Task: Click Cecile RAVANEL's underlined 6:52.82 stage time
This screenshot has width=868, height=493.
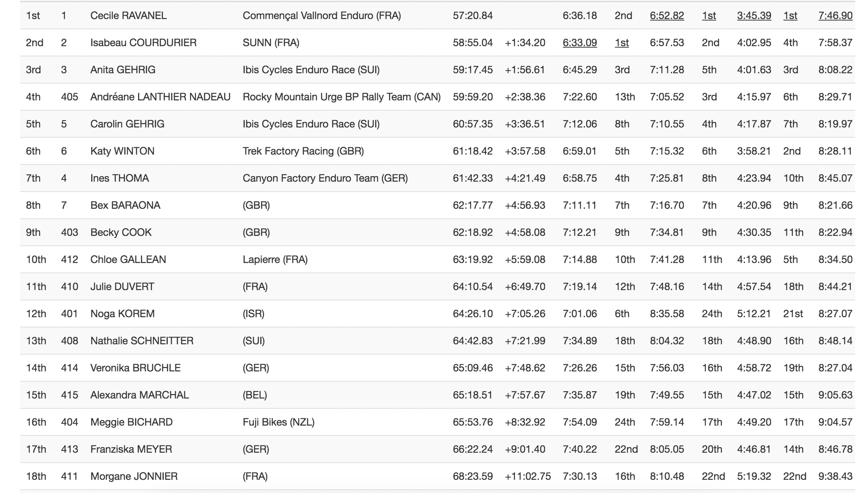Action: pyautogui.click(x=667, y=16)
